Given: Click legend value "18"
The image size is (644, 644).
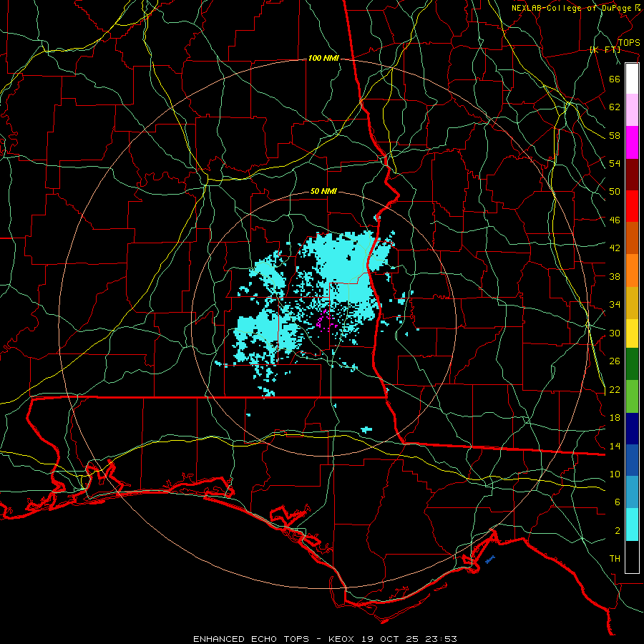Looking at the screenshot, I should (x=615, y=418).
